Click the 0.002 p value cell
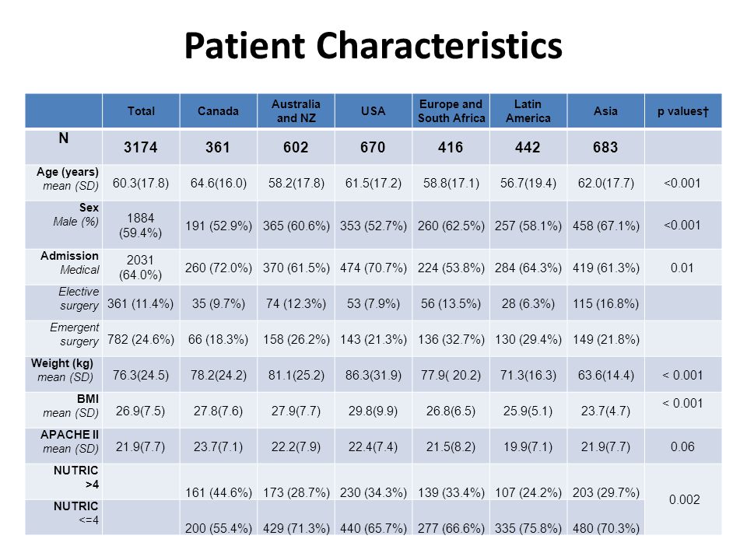Viewport: 747px width, 560px height. pos(684,499)
